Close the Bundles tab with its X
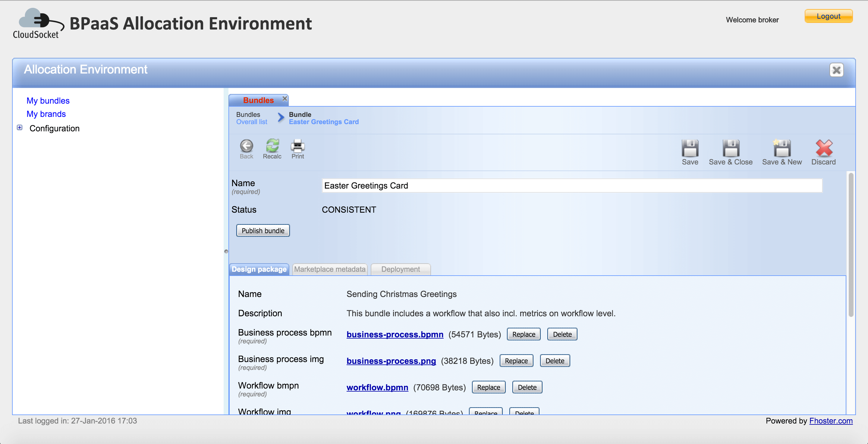This screenshot has width=868, height=444. tap(285, 99)
